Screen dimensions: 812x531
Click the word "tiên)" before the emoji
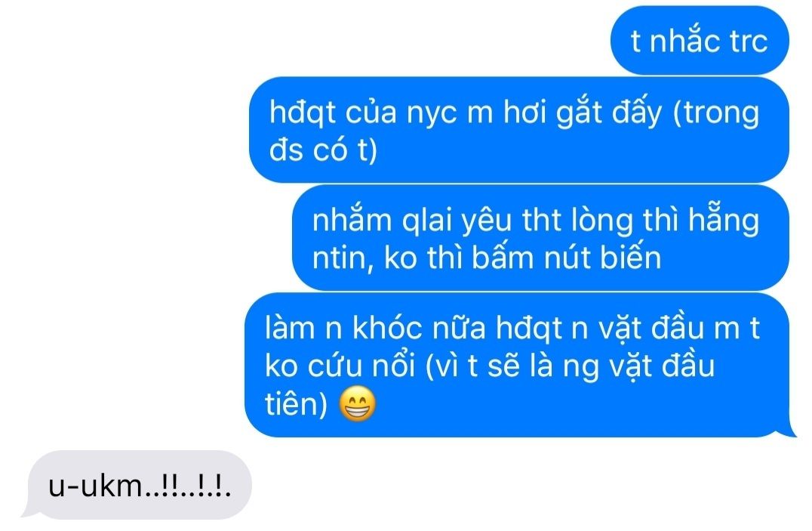[297, 404]
